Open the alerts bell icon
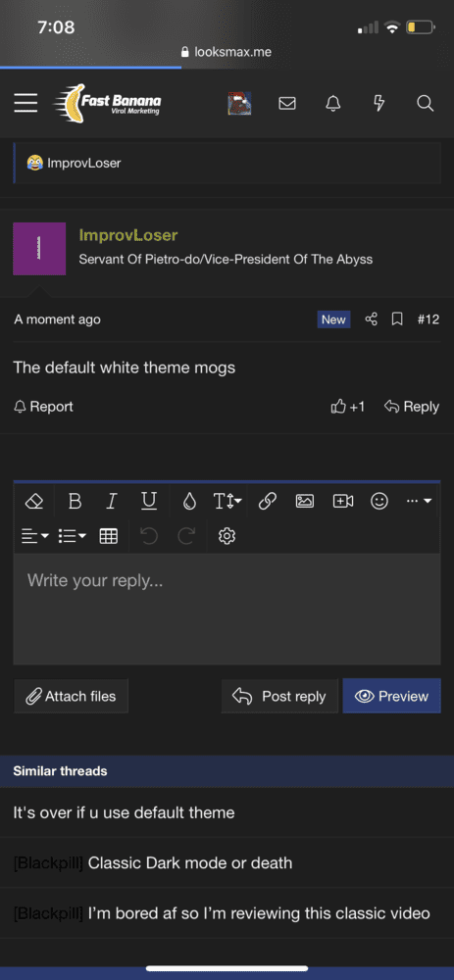454x980 pixels. click(x=333, y=103)
